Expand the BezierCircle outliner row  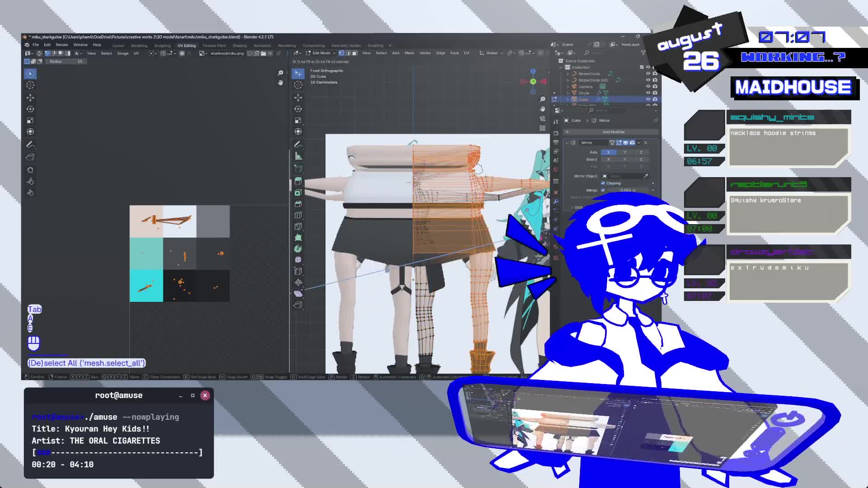[x=568, y=74]
